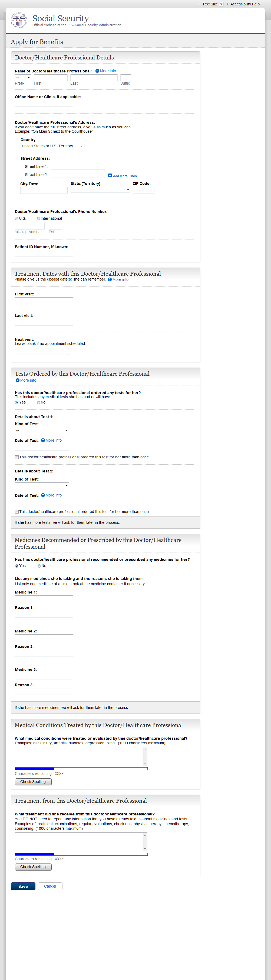Open the Text Size arrow icon
271x980 pixels.
(221, 4)
